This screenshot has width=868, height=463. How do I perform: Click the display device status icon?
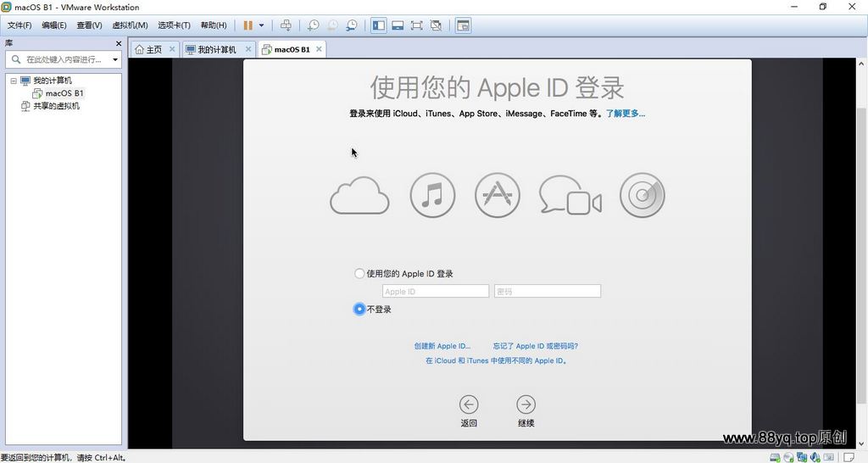pos(829,457)
